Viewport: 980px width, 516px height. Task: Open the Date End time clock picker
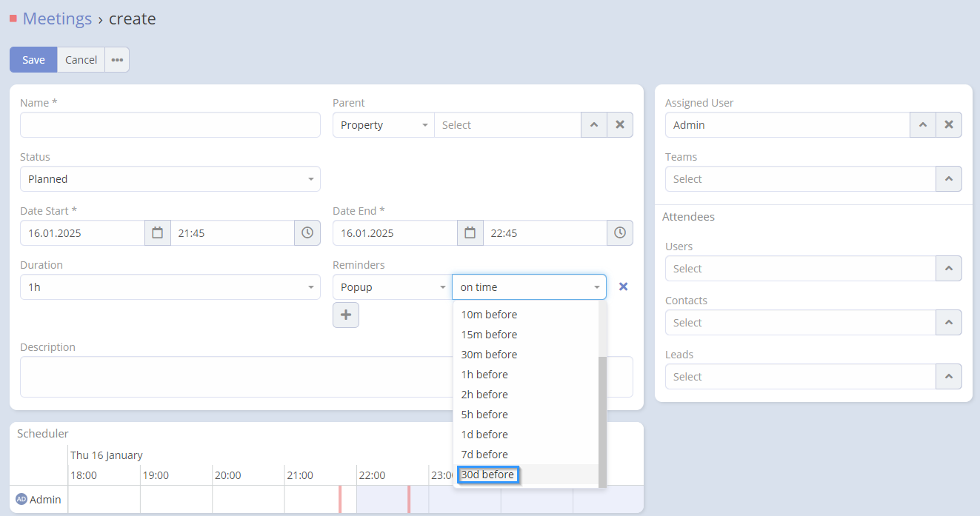click(620, 233)
